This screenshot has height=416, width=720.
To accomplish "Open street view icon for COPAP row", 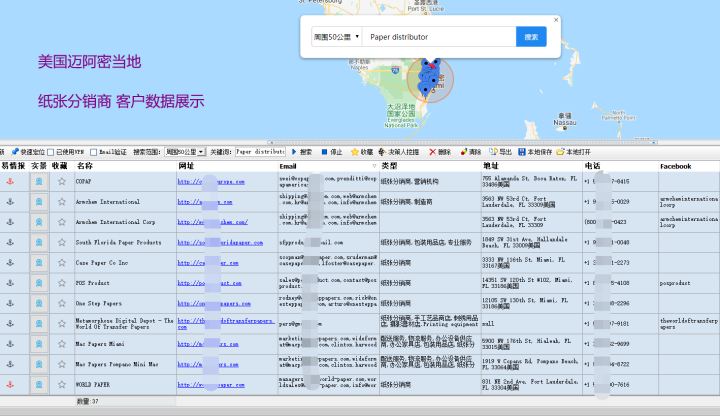I will pyautogui.click(x=39, y=181).
